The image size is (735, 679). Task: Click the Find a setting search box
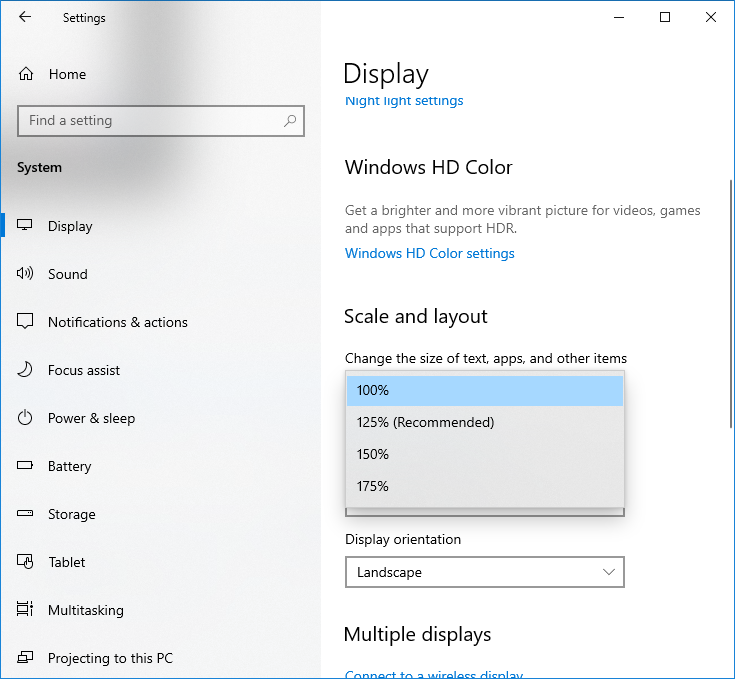click(161, 121)
